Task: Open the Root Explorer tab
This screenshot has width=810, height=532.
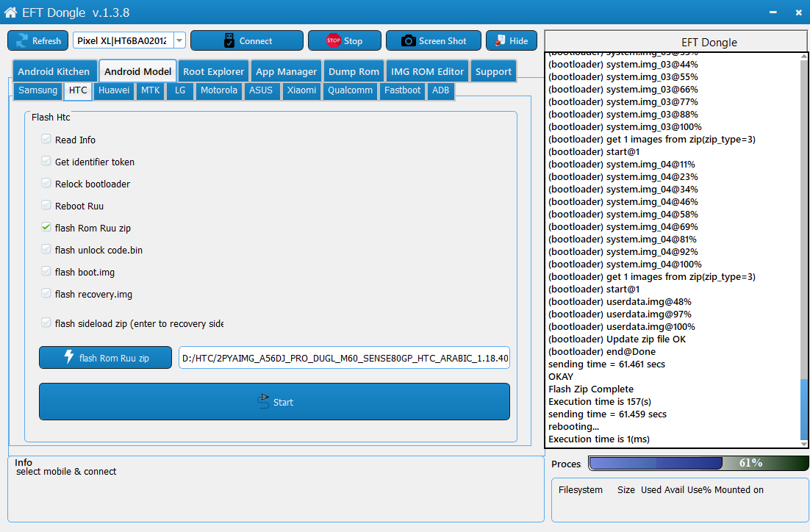Action: (213, 71)
